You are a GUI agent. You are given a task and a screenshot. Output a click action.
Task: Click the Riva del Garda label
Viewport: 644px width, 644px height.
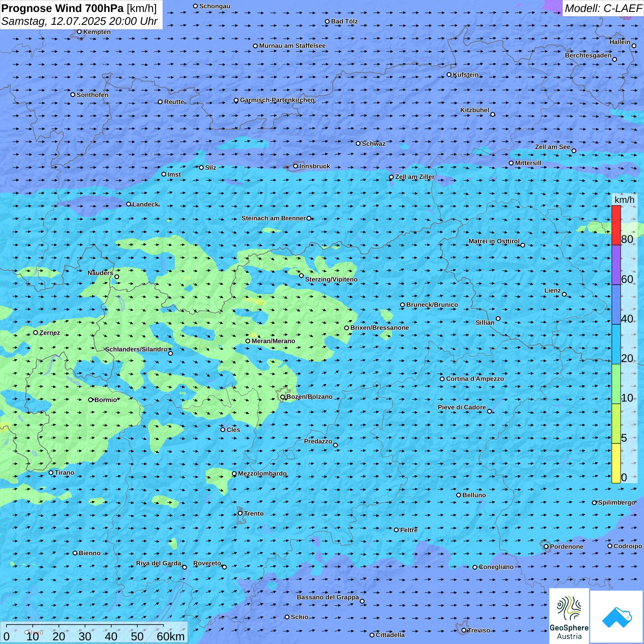(x=158, y=563)
